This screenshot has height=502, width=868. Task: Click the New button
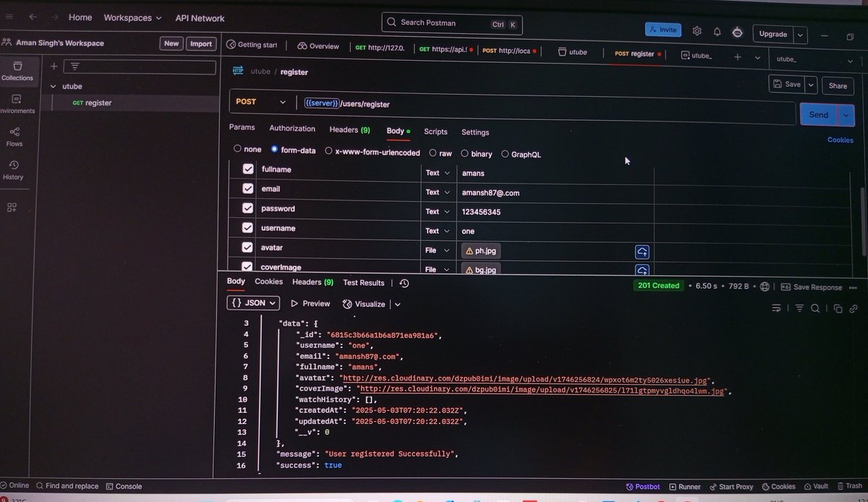pos(171,43)
